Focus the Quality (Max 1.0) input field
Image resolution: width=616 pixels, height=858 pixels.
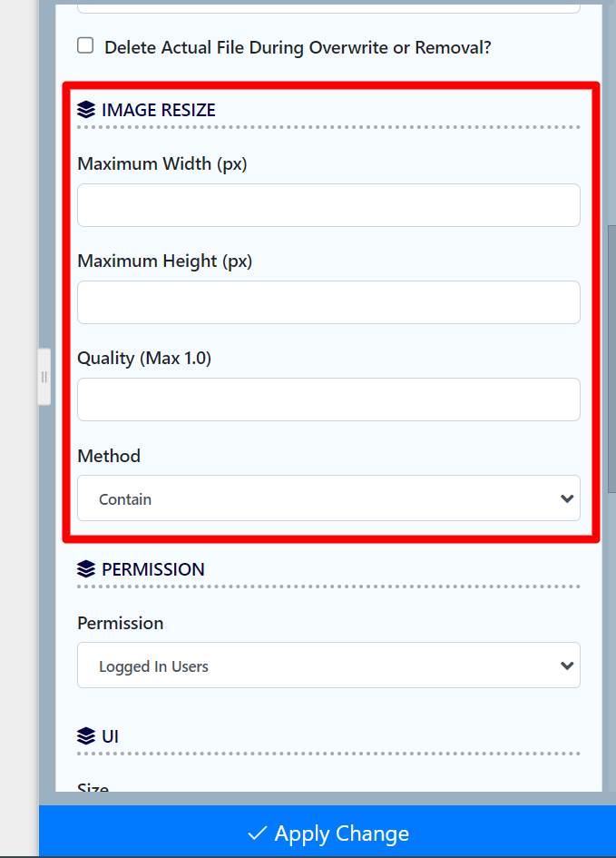328,399
